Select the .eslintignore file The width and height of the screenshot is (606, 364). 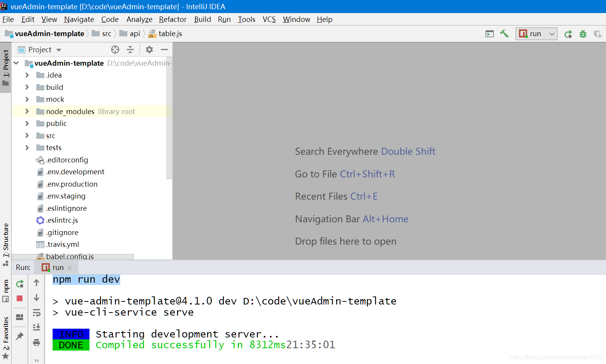pyautogui.click(x=62, y=208)
